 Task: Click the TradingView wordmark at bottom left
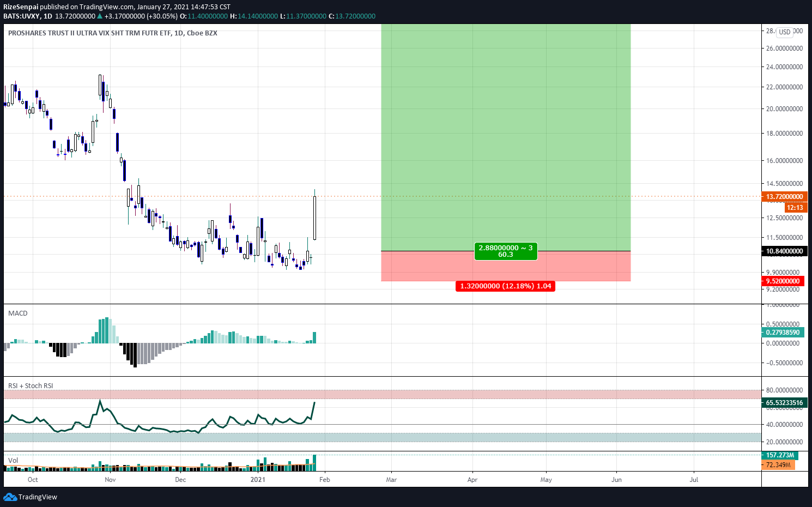38,497
